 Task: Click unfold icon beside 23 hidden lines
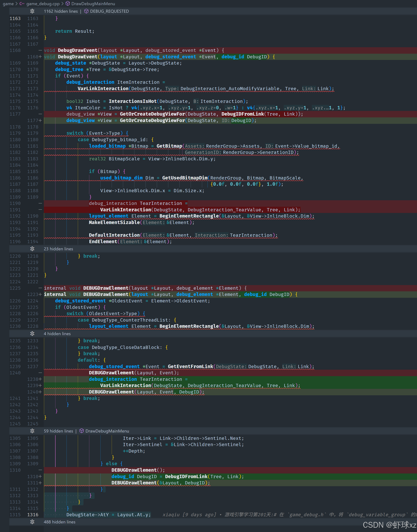click(x=32, y=249)
